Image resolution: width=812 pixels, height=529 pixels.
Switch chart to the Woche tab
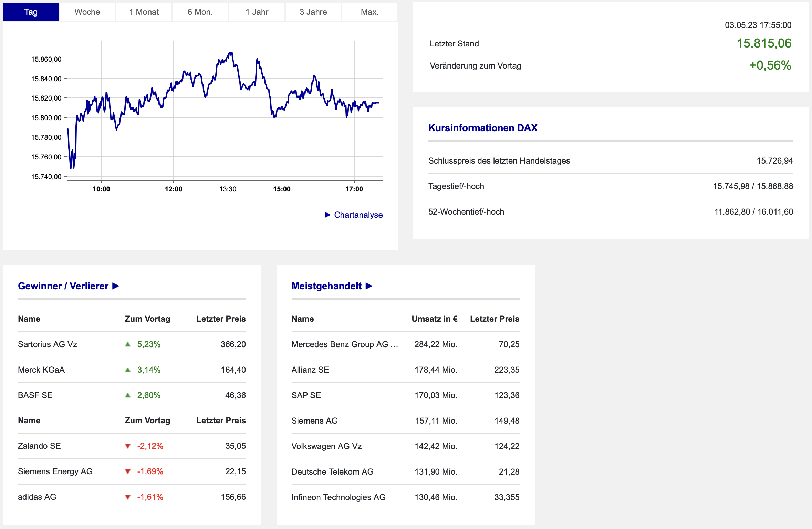[87, 12]
